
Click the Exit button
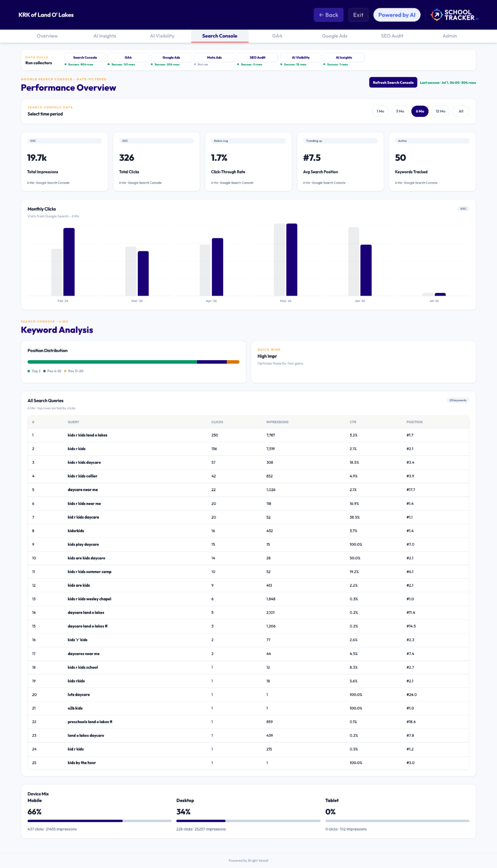click(x=358, y=15)
